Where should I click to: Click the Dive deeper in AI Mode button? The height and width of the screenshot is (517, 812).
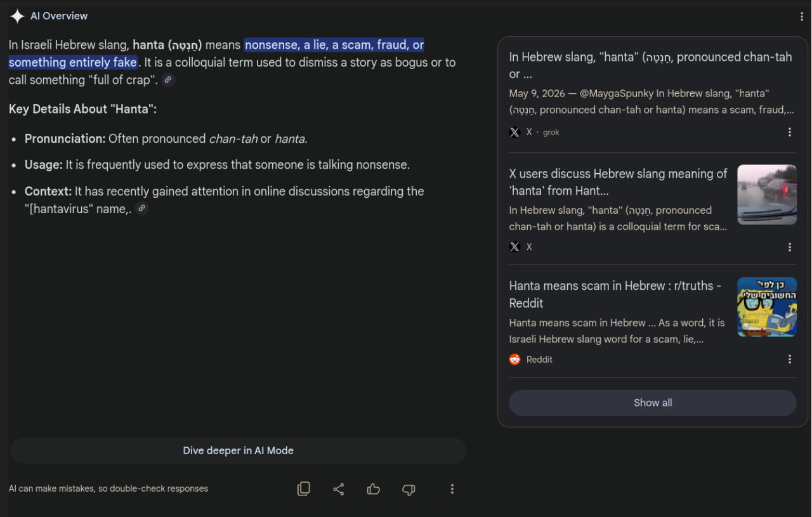pyautogui.click(x=239, y=450)
